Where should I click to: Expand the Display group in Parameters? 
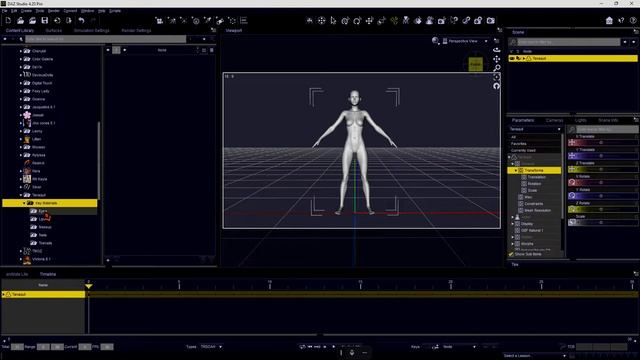click(x=513, y=224)
